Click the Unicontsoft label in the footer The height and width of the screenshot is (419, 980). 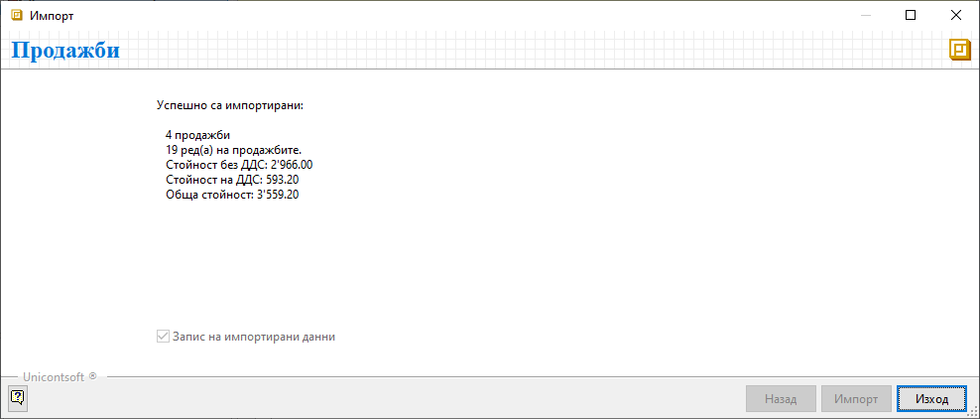click(59, 377)
